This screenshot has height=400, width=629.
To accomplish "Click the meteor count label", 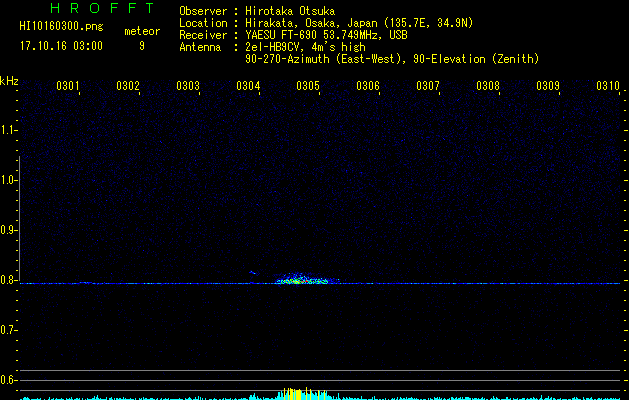I will (142, 31).
